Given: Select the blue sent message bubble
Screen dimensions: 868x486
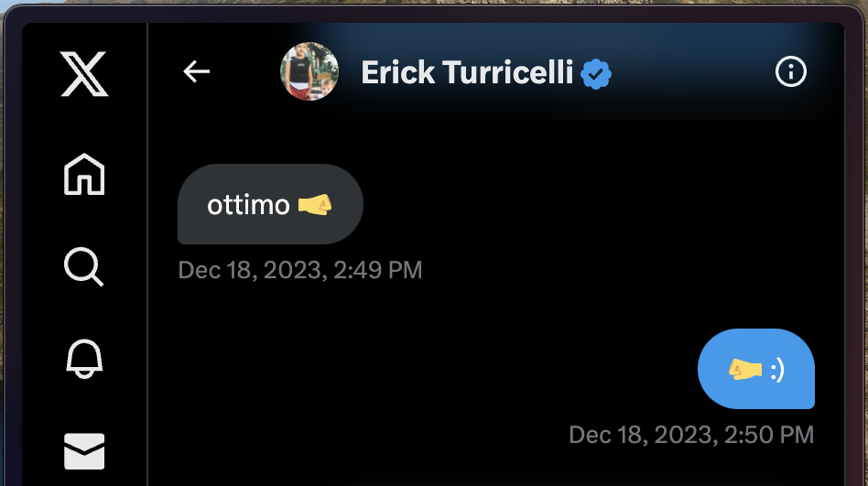Looking at the screenshot, I should pos(755,369).
